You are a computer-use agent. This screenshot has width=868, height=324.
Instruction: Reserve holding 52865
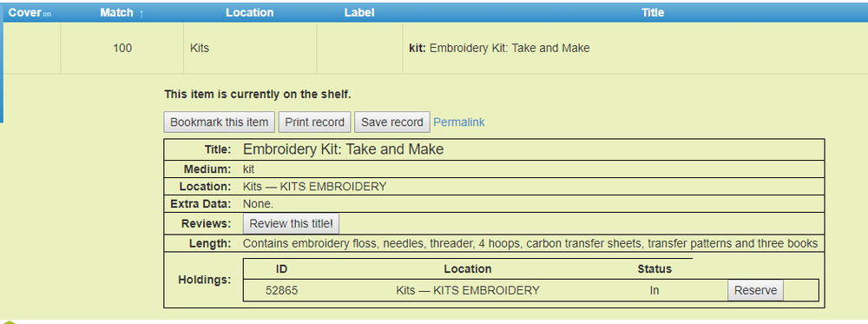coord(756,290)
